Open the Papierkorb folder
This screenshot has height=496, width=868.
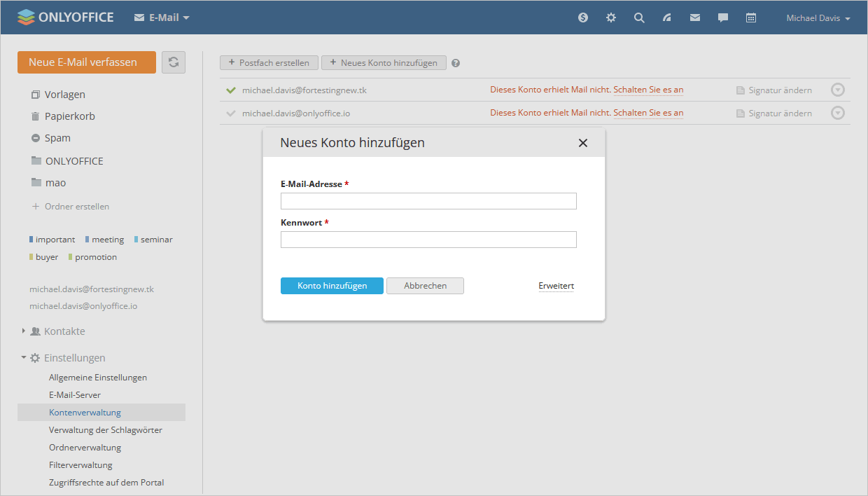point(69,116)
